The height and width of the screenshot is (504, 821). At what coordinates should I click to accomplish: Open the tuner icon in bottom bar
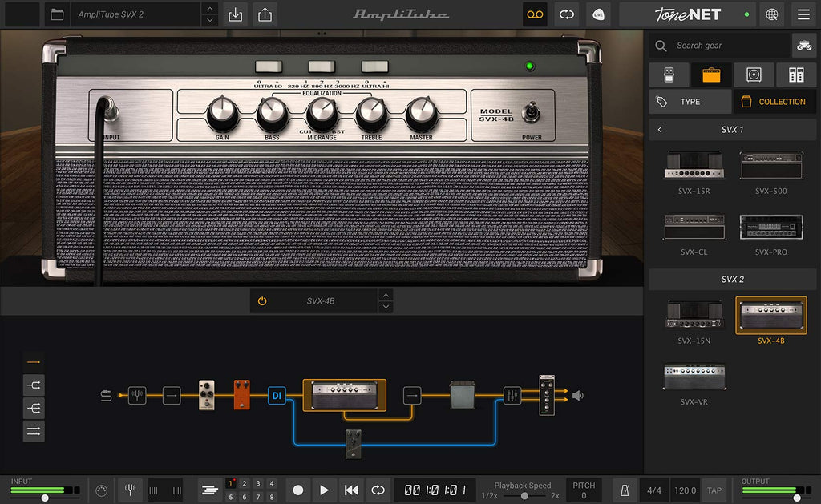coord(131,490)
